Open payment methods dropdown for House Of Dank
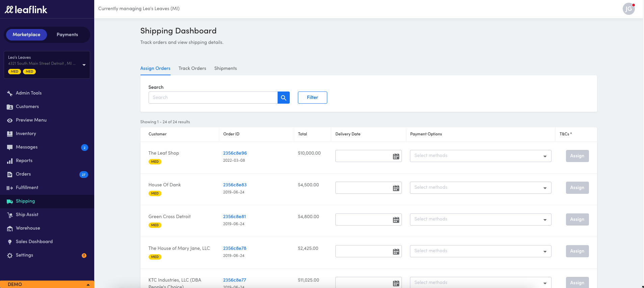This screenshot has width=644, height=288. [481, 188]
